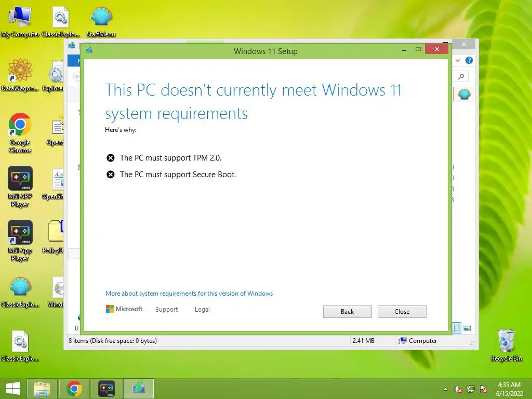Viewport: 532px width, 399px height.
Task: Open ClassicExplorer shell desktop icon
Action: tap(20, 292)
